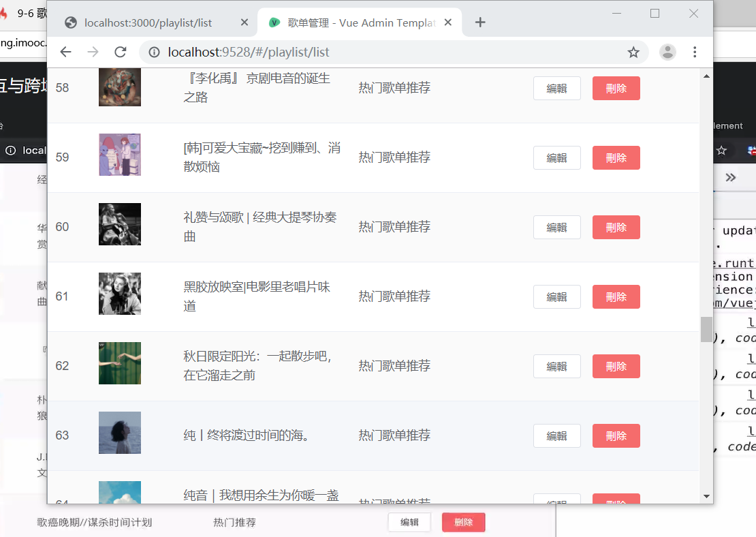Expand more tabs chevron in background DevTools

[730, 178]
